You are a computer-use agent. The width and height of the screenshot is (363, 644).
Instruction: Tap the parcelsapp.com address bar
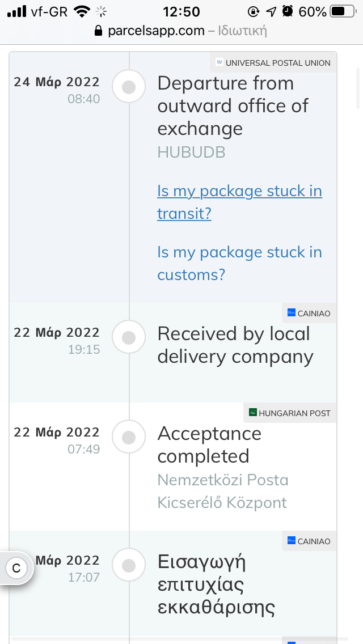pyautogui.click(x=181, y=31)
